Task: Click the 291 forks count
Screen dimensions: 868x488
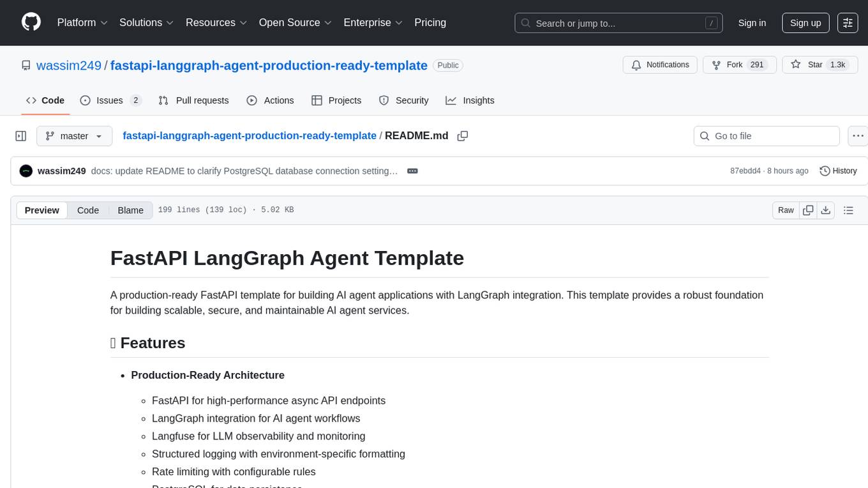Action: pyautogui.click(x=758, y=65)
